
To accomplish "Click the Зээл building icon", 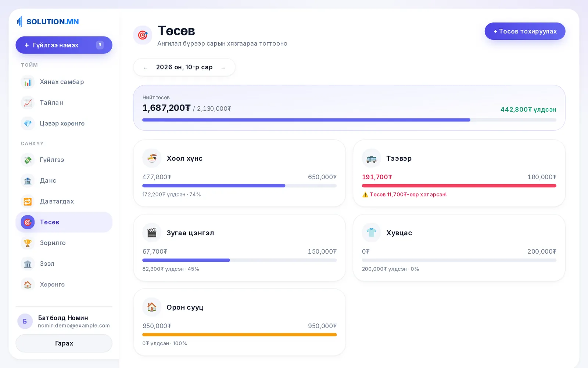I will pos(28,264).
